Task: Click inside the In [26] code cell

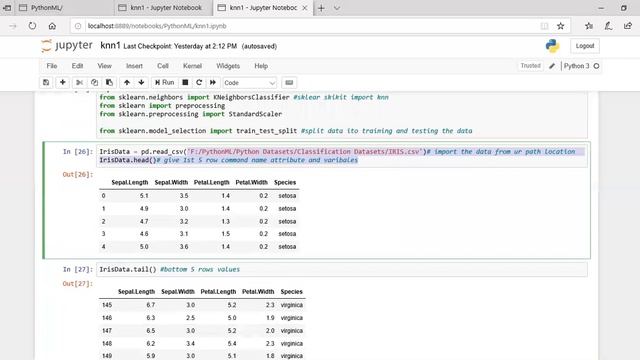Action: 342,156
